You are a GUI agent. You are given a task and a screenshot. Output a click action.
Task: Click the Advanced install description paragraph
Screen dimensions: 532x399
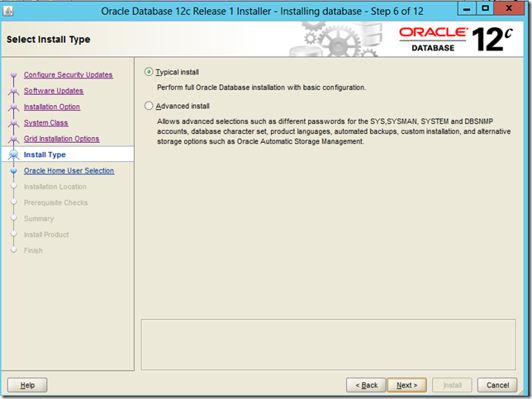coord(334,131)
